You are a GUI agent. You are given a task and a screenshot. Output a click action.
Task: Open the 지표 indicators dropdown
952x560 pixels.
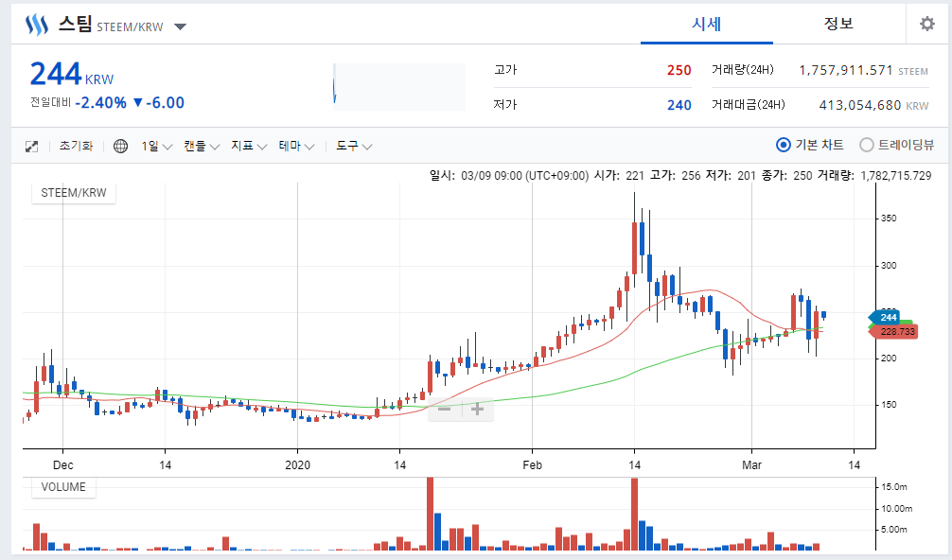pyautogui.click(x=249, y=147)
